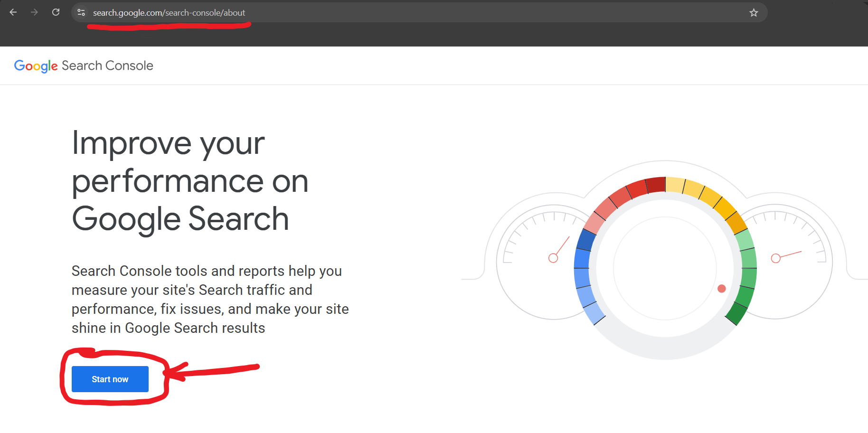This screenshot has height=433, width=868.
Task: Follow the Search Console wordmark link home
Action: point(107,66)
